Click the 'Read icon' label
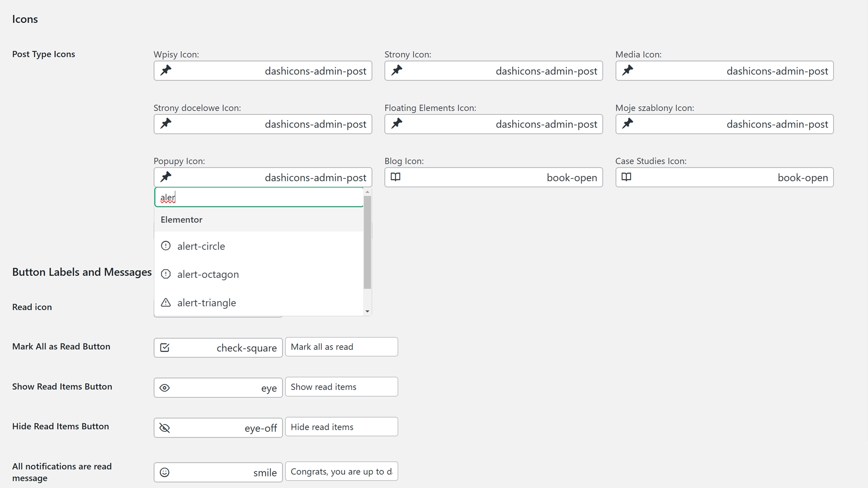 click(x=32, y=307)
